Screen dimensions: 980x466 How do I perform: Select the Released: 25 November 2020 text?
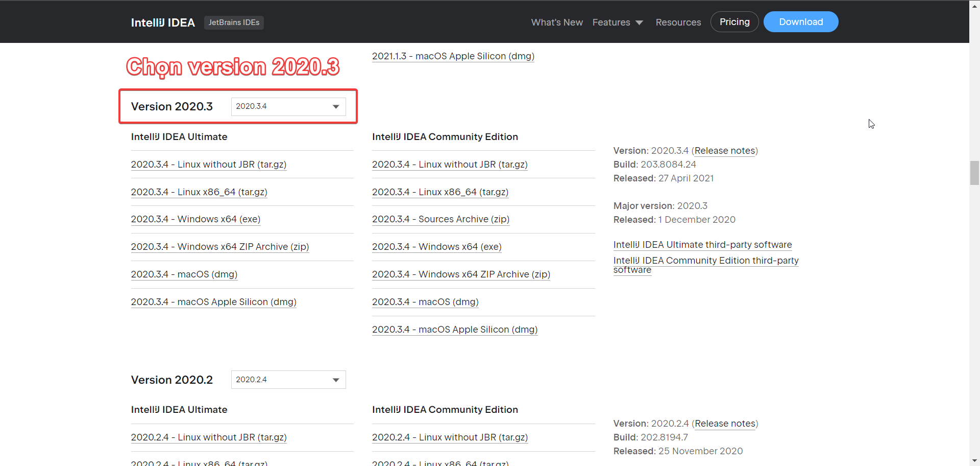678,451
